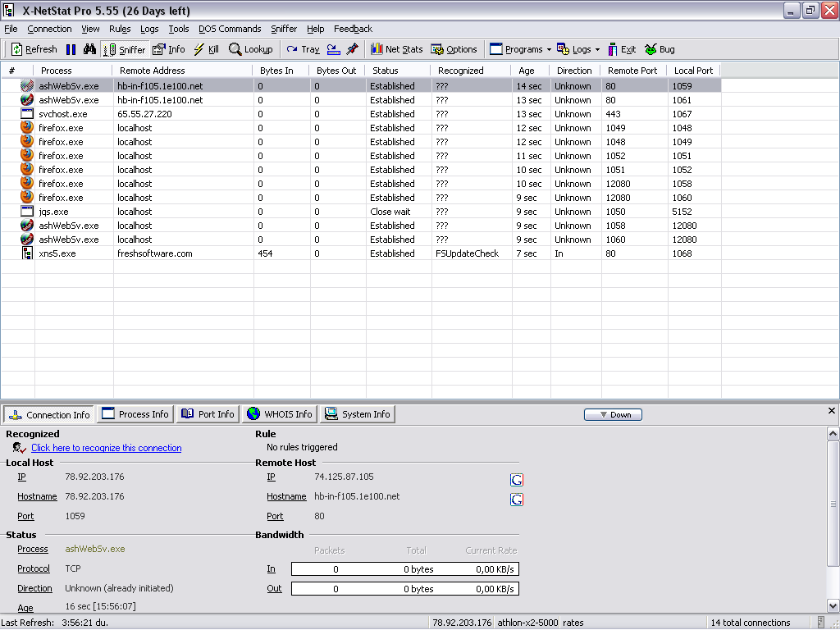
Task: Switch to the WHOIS Info tab
Action: coord(279,414)
